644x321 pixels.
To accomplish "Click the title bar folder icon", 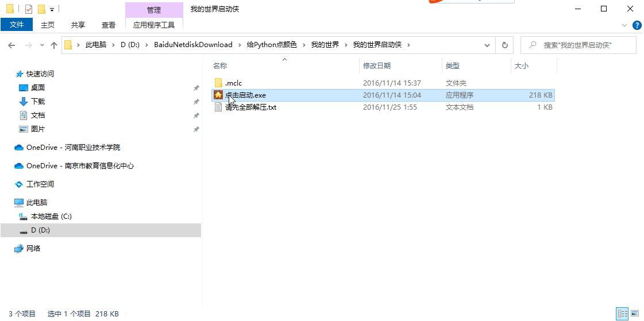I will pyautogui.click(x=10, y=9).
